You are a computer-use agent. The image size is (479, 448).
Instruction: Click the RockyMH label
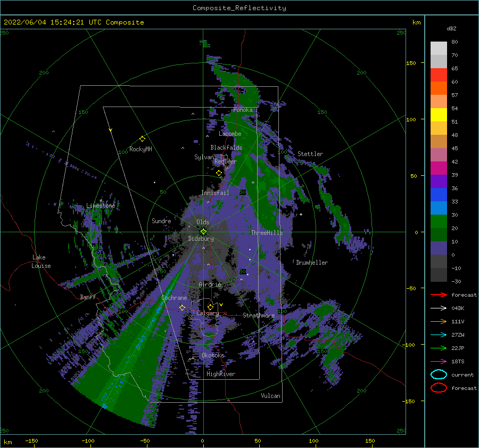tap(141, 149)
